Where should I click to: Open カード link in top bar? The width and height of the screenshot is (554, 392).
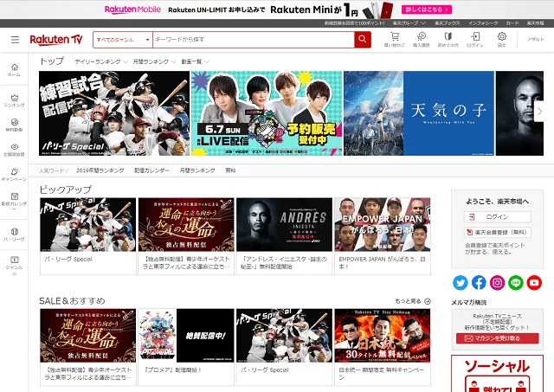pos(512,23)
